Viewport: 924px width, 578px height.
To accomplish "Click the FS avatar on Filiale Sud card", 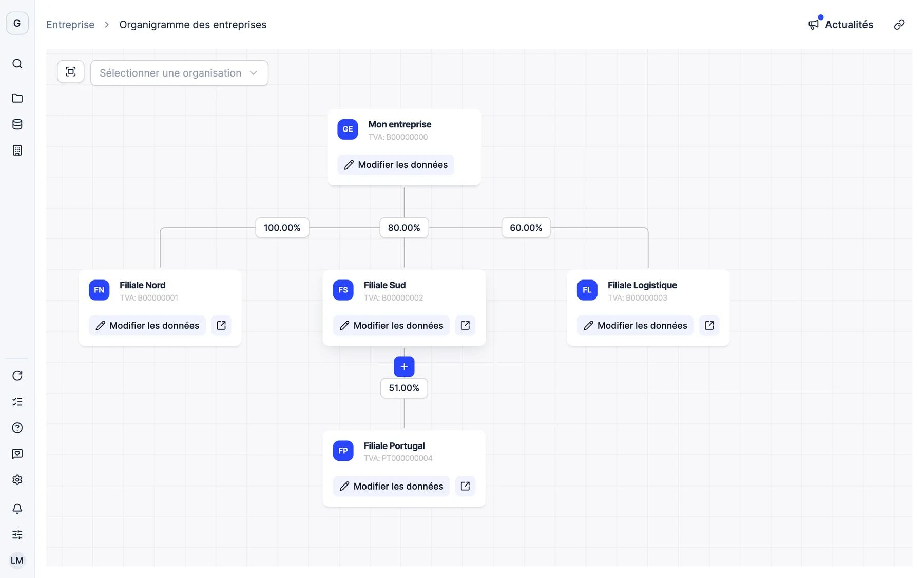I will click(x=343, y=290).
